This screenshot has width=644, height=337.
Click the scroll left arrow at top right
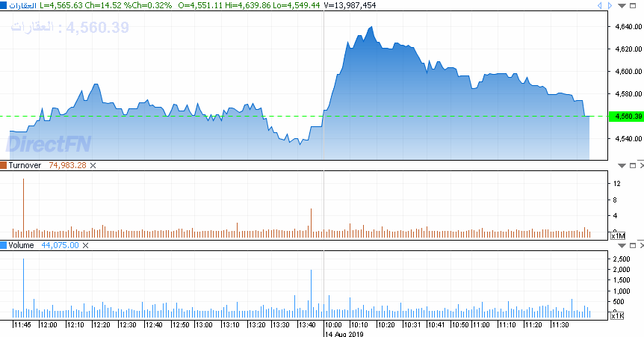tap(601, 5)
